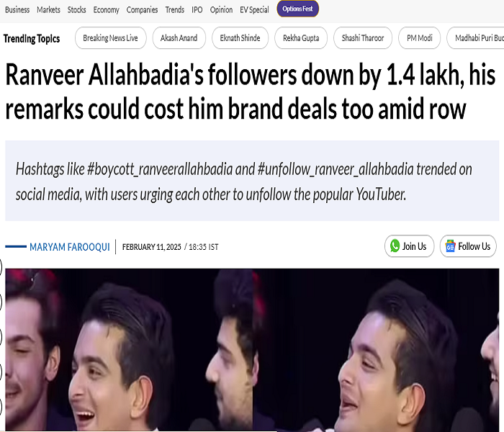
Task: Click the article's lead image
Action: [252, 350]
